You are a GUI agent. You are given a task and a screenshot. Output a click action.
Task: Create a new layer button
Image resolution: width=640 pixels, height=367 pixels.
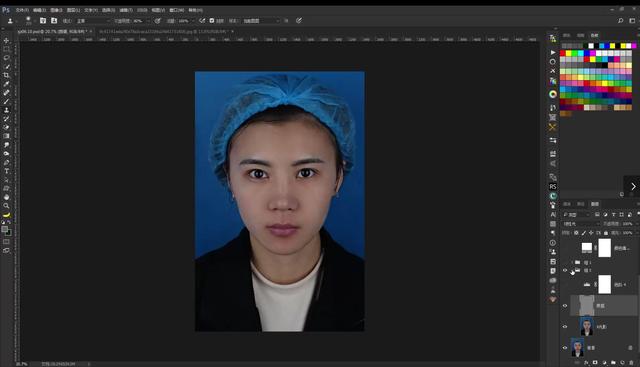pos(622,363)
